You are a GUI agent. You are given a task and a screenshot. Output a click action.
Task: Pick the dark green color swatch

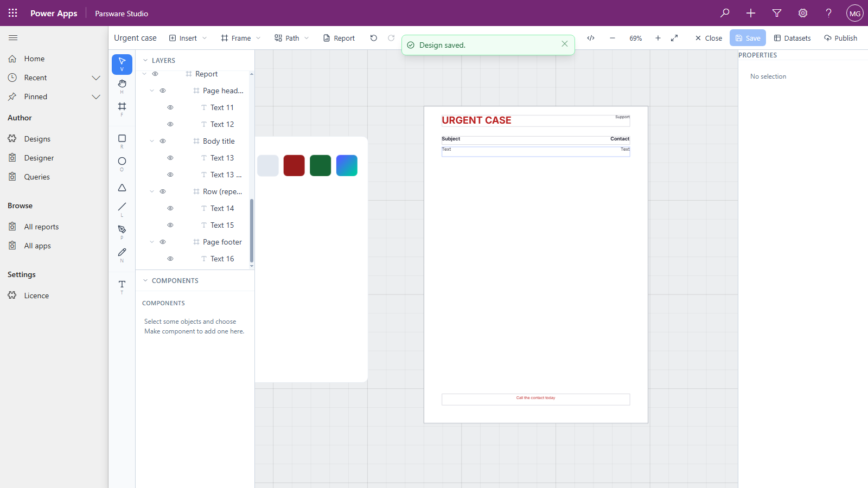point(321,165)
